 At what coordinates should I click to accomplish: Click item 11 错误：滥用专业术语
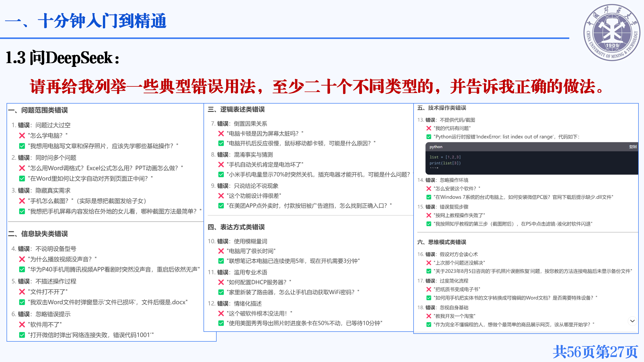click(x=237, y=272)
